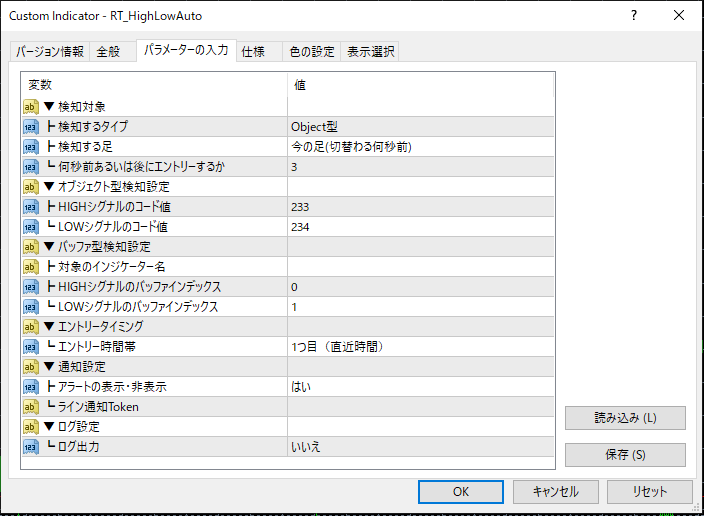
Task: Click the ab icon beside 検知対象 header
Action: (31, 106)
